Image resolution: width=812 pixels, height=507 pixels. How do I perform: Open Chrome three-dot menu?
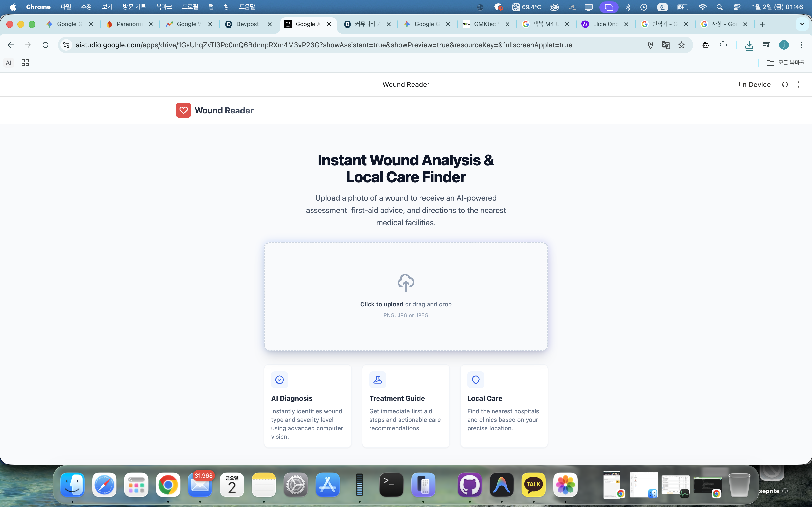[x=801, y=45]
